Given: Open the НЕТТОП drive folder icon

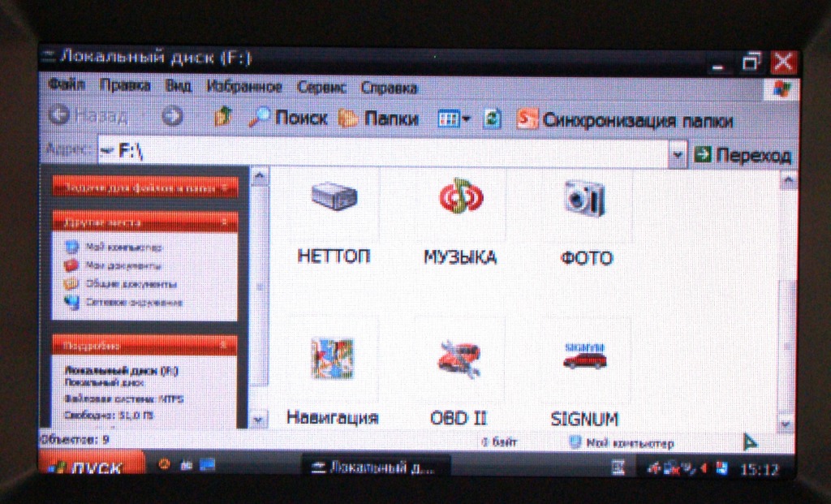Looking at the screenshot, I should coord(334,199).
